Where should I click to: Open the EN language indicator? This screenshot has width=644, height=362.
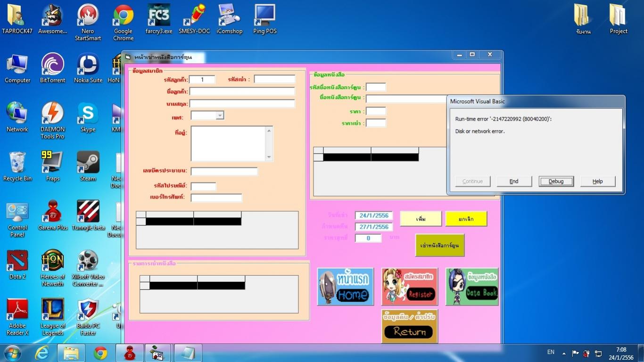pos(551,352)
